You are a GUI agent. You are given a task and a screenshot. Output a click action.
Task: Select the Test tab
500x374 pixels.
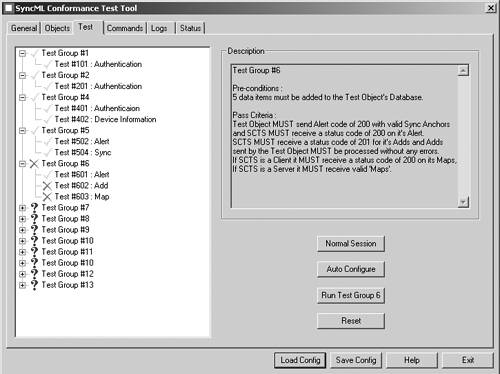(88, 27)
